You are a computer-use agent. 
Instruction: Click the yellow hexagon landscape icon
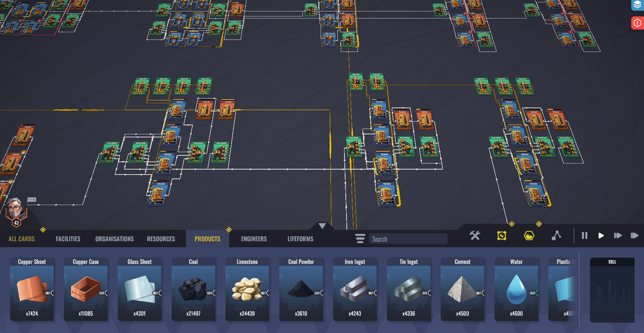(x=529, y=236)
